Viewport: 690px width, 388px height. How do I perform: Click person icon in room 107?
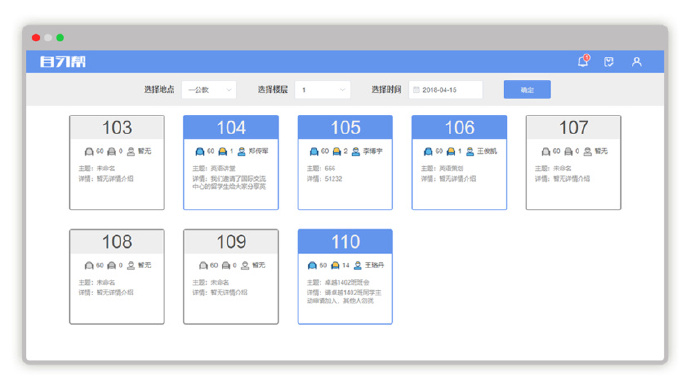coord(587,151)
